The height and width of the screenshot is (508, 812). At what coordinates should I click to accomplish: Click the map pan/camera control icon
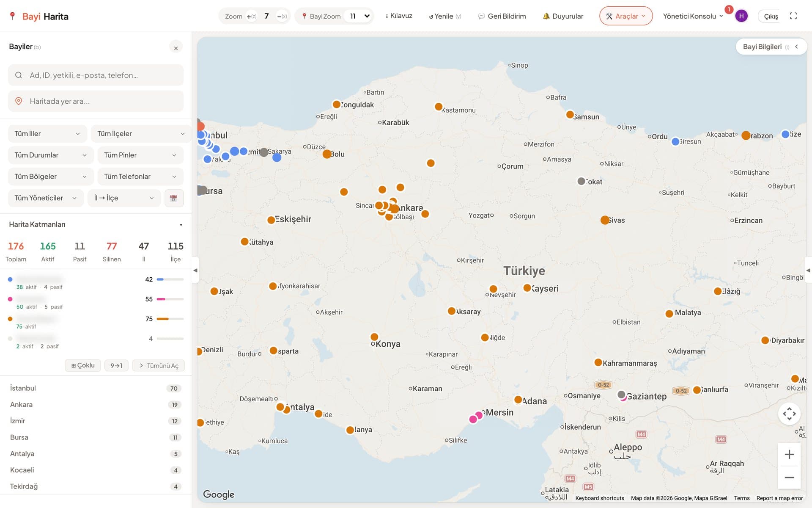click(789, 414)
